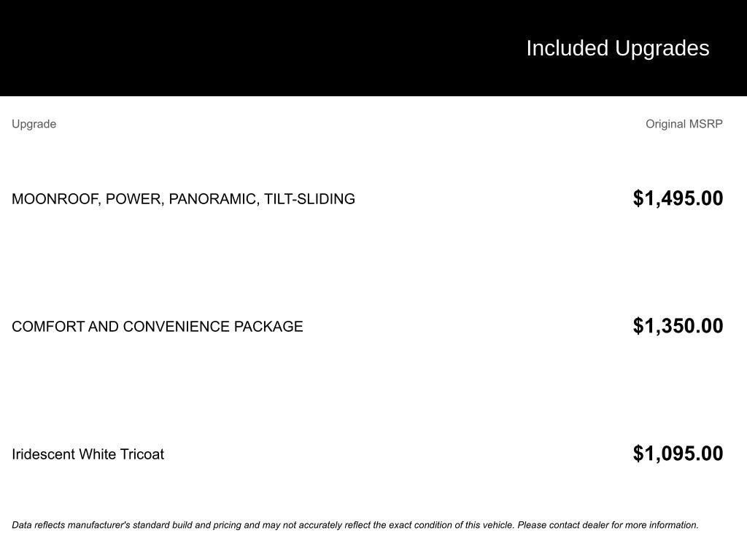The width and height of the screenshot is (747, 560).
Task: Click the Included Upgrades title
Action: tap(617, 48)
